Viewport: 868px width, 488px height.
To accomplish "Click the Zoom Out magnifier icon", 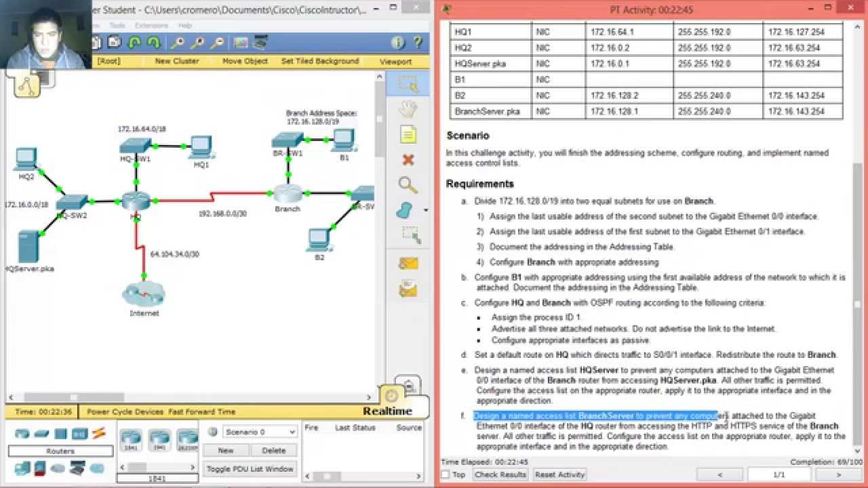I will point(218,43).
